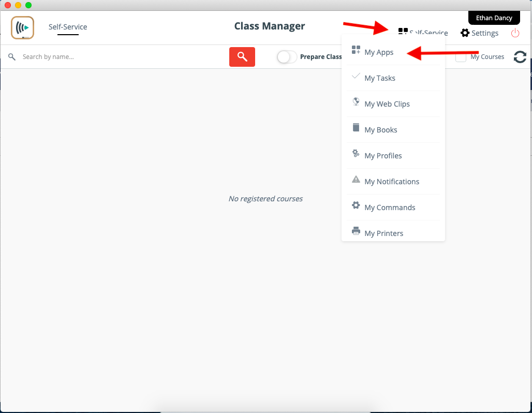532x413 pixels.
Task: Click the green macOS fullscreen button
Action: coord(28,5)
